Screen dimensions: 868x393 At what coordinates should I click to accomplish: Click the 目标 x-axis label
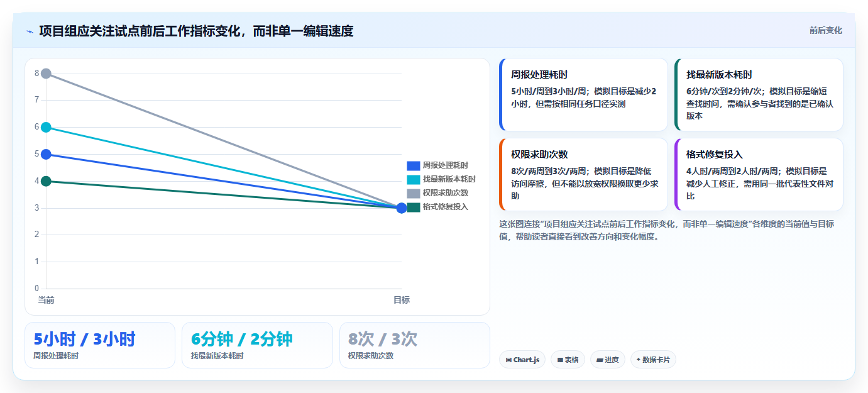(402, 300)
